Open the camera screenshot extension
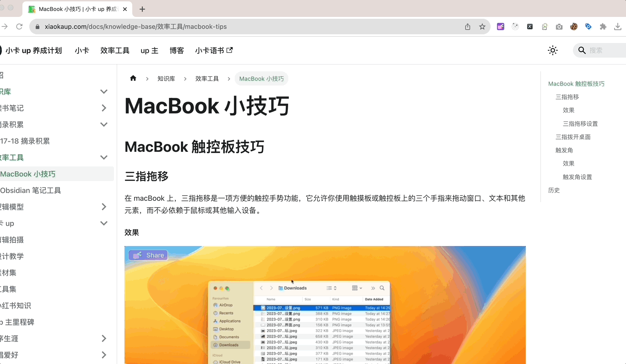Image resolution: width=626 pixels, height=364 pixels. coord(559,27)
